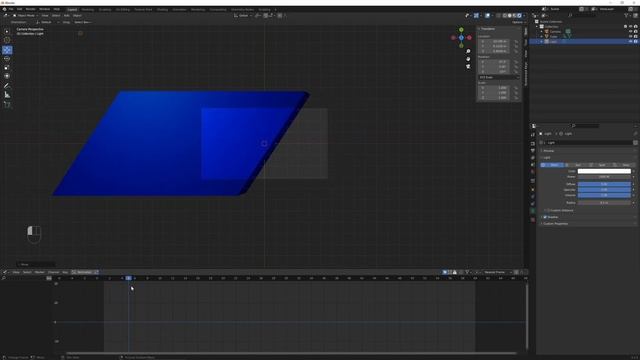Select the Add Cube tool
640x360 pixels.
pos(7,105)
